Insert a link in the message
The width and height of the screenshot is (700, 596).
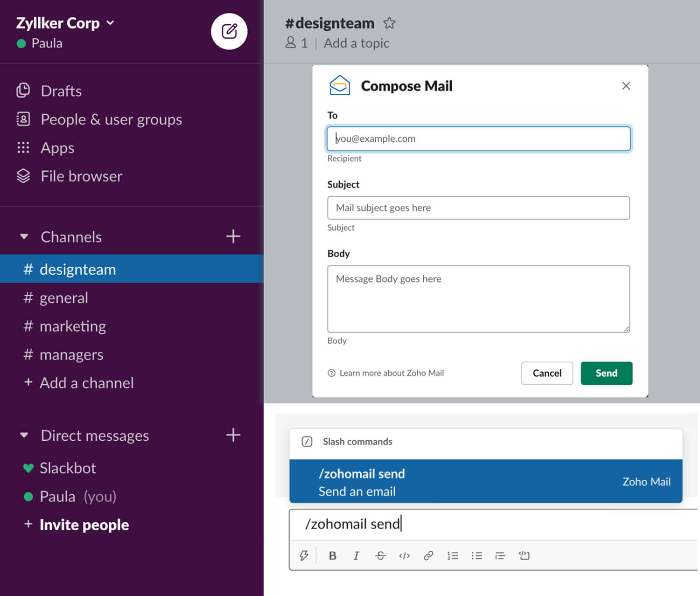(x=428, y=555)
